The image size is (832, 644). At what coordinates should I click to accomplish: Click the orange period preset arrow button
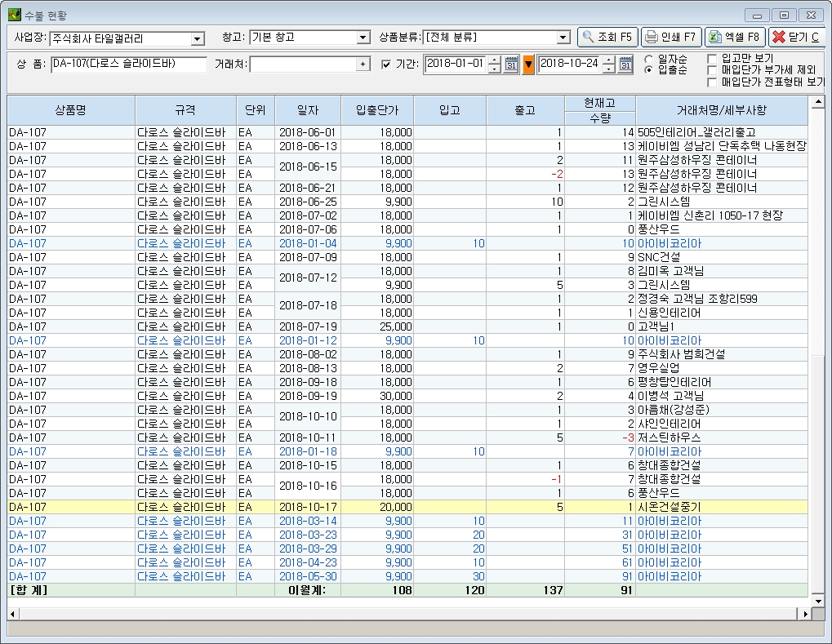528,64
